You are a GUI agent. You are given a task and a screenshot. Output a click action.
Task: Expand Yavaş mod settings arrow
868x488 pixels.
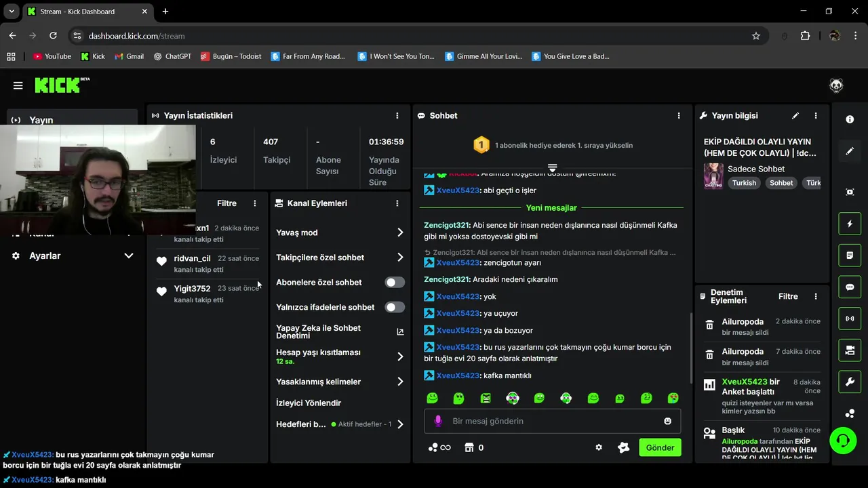click(400, 232)
